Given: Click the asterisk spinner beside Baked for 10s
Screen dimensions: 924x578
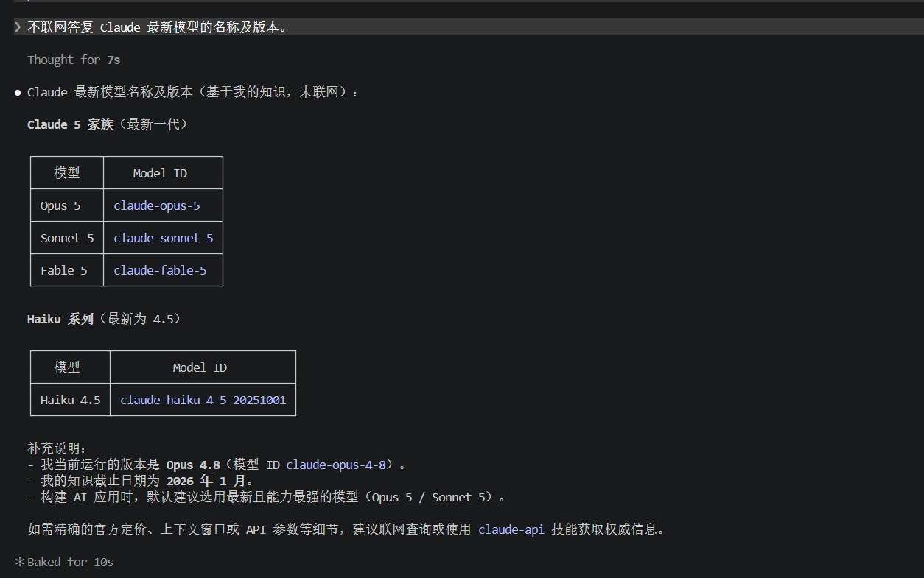Looking at the screenshot, I should click(x=19, y=562).
